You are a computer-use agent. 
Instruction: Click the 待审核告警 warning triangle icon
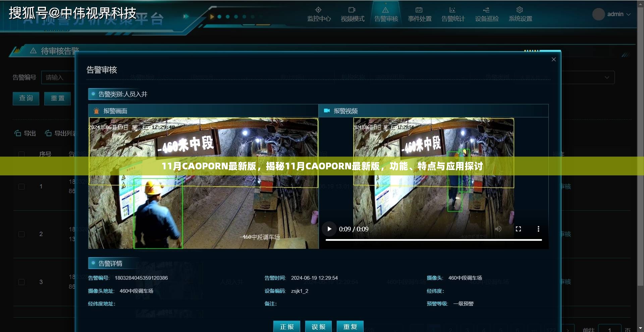33,51
